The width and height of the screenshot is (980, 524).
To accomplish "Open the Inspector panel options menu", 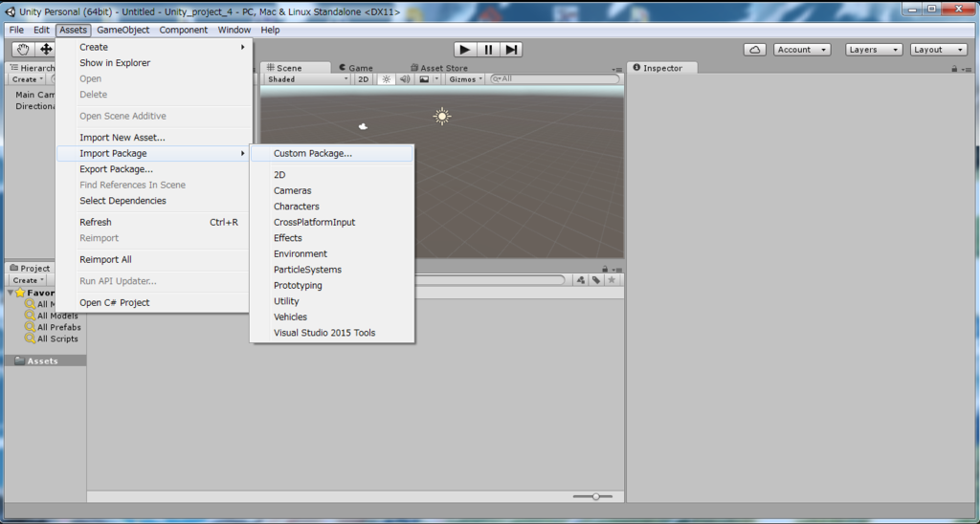I will tap(967, 69).
